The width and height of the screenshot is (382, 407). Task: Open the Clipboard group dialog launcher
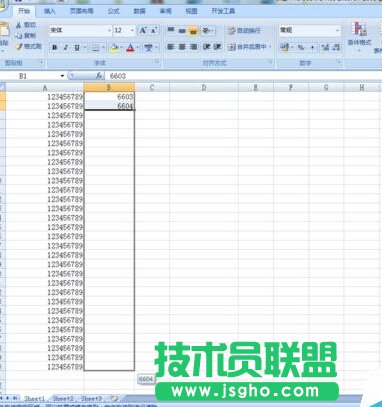42,62
